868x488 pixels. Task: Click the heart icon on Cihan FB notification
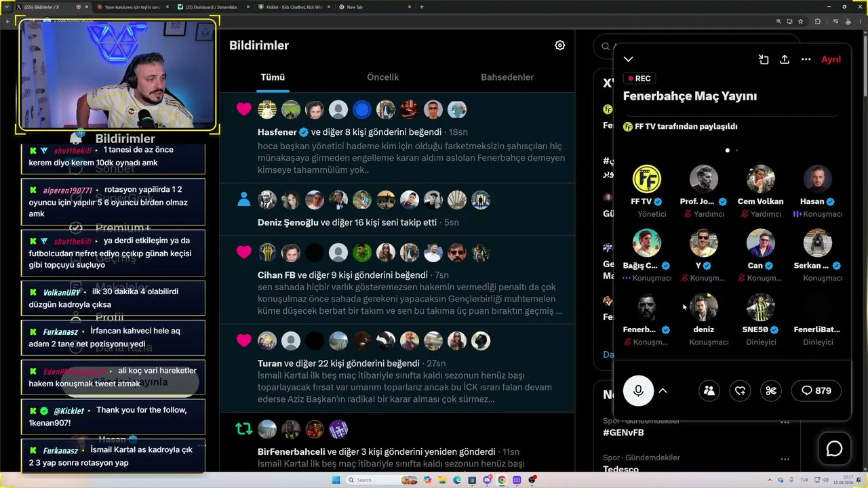point(243,252)
